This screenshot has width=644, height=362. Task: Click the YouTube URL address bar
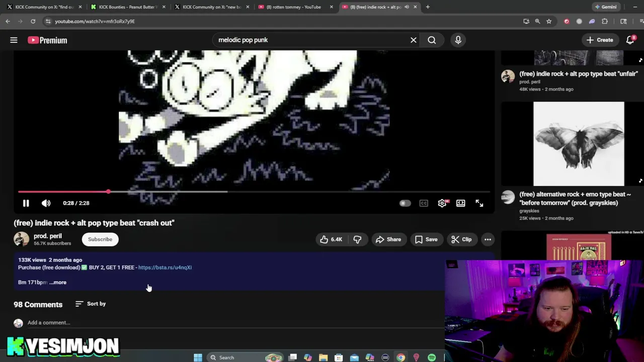pyautogui.click(x=282, y=21)
